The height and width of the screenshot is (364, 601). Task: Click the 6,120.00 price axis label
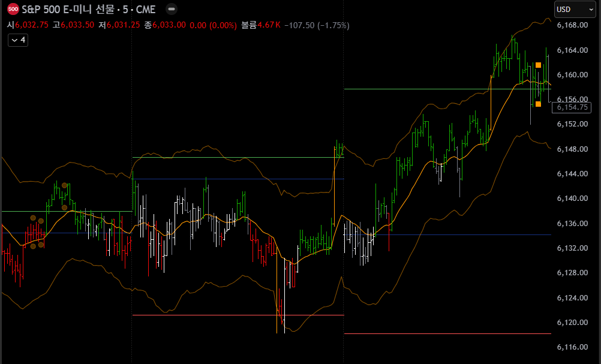(x=572, y=322)
